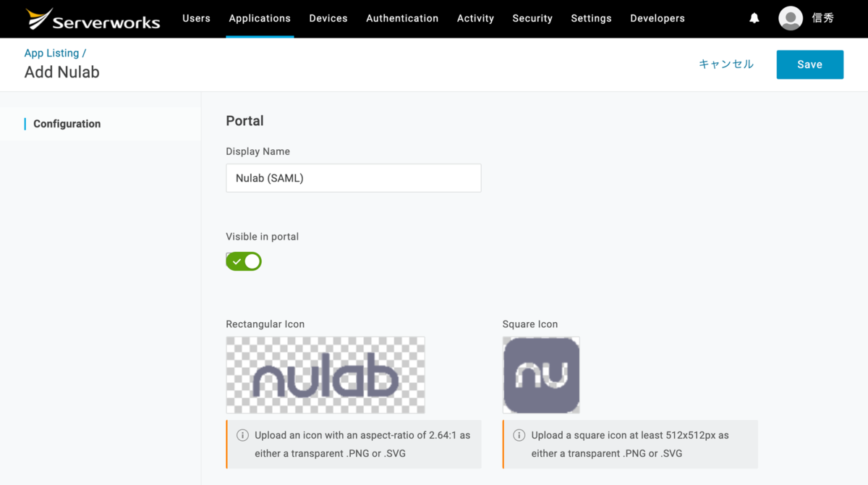The width and height of the screenshot is (868, 485).
Task: Click the キャンセル link
Action: (726, 64)
